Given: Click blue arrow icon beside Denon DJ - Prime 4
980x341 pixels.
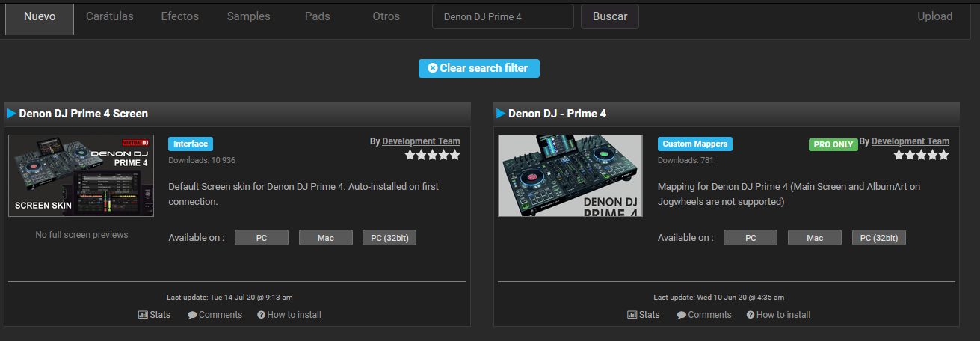Looking at the screenshot, I should [501, 114].
